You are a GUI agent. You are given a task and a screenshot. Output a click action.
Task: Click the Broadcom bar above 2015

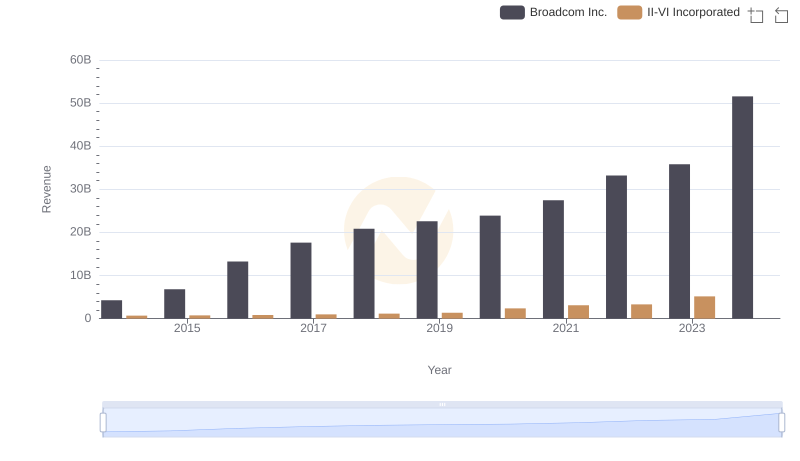click(x=174, y=304)
